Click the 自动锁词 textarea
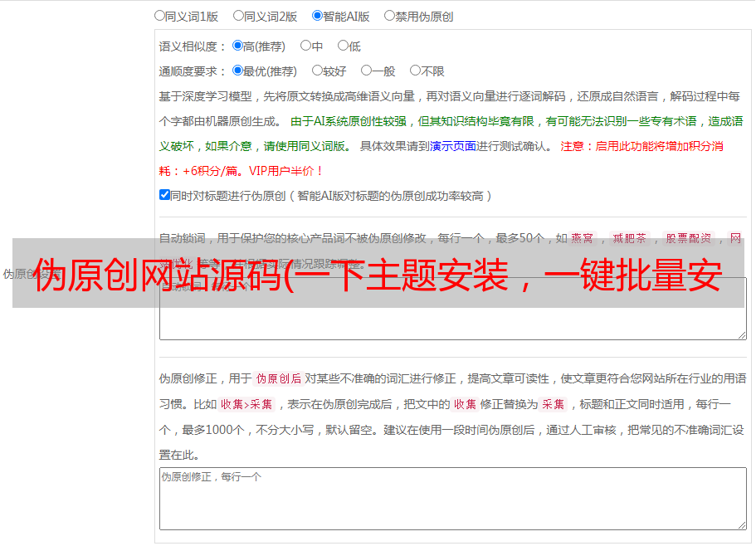This screenshot has height=546, width=756. point(453,309)
